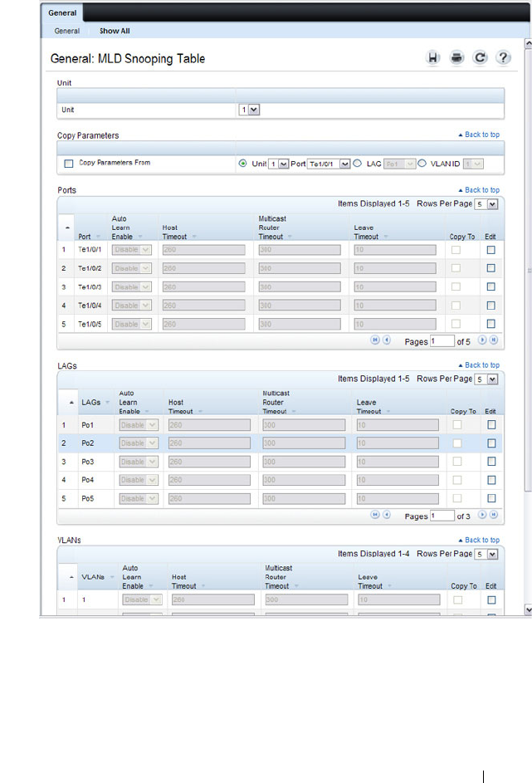Screen dimensions: 532x783
Task: Open Auto Learn dropdown for Te1/0/1
Action: point(132,250)
